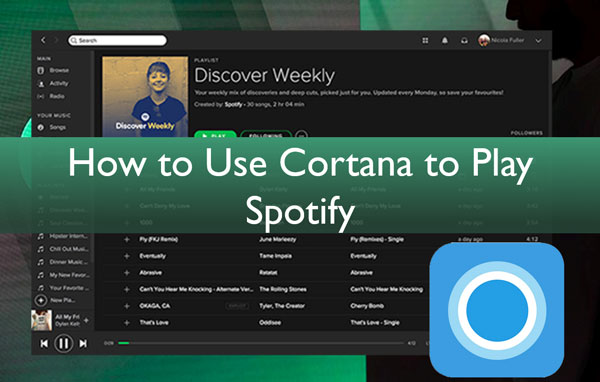Open the Dinner Music playlist
This screenshot has width=600, height=382.
point(68,262)
